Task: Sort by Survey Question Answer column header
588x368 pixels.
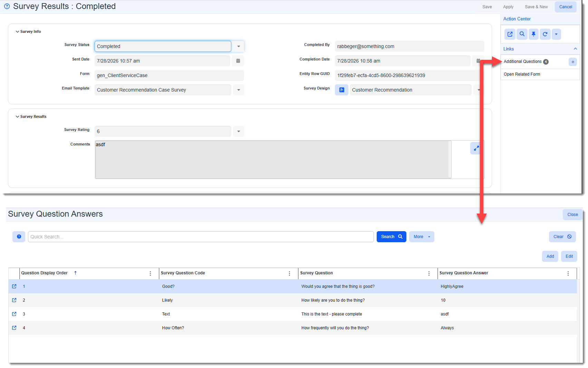Action: point(464,273)
